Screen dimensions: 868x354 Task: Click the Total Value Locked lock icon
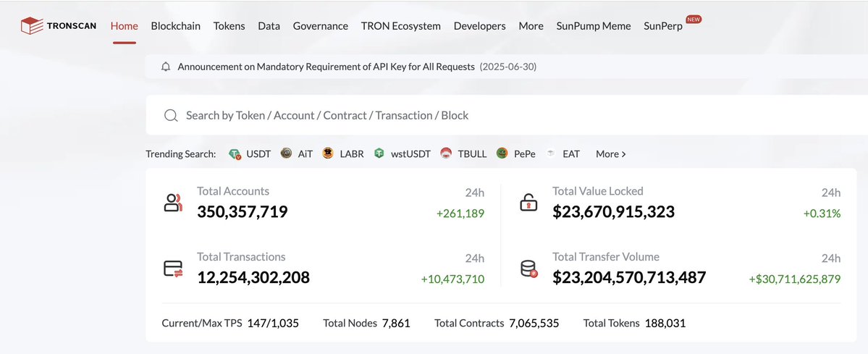(x=528, y=203)
